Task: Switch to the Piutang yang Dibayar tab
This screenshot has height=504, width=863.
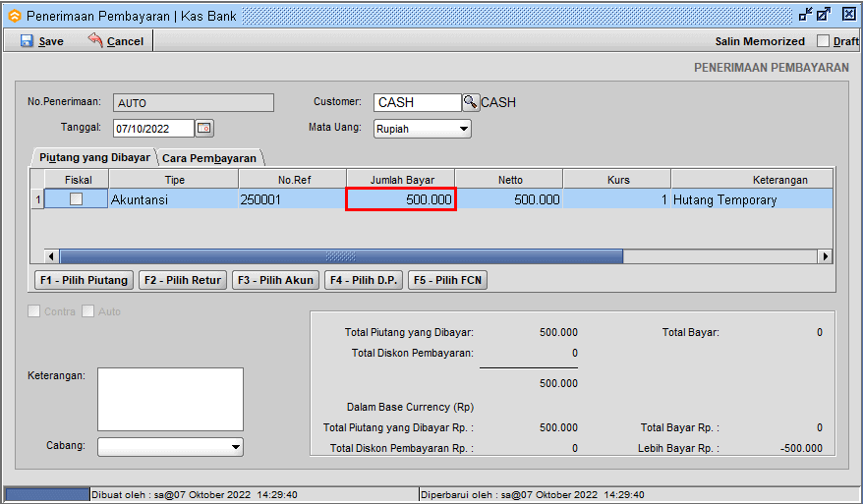Action: click(x=94, y=157)
